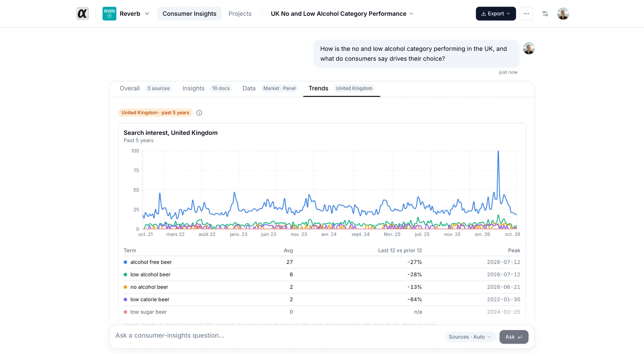Expand the UK No and Low Alcohol project title dropdown
The width and height of the screenshot is (644, 354).
click(x=411, y=14)
